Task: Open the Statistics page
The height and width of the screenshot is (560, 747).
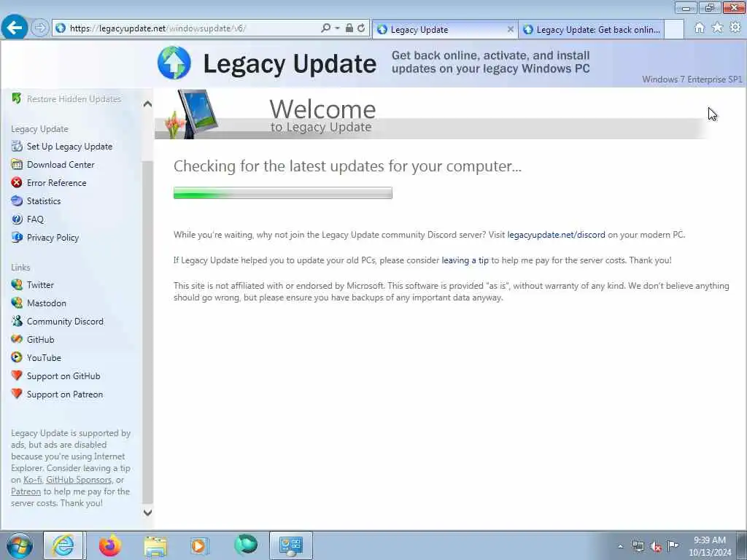Action: (x=44, y=201)
